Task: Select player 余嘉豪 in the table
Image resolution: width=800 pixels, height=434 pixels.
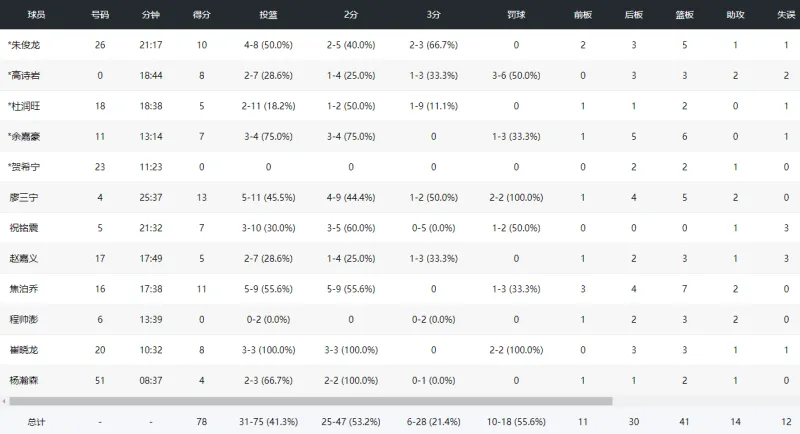Action: coord(26,136)
